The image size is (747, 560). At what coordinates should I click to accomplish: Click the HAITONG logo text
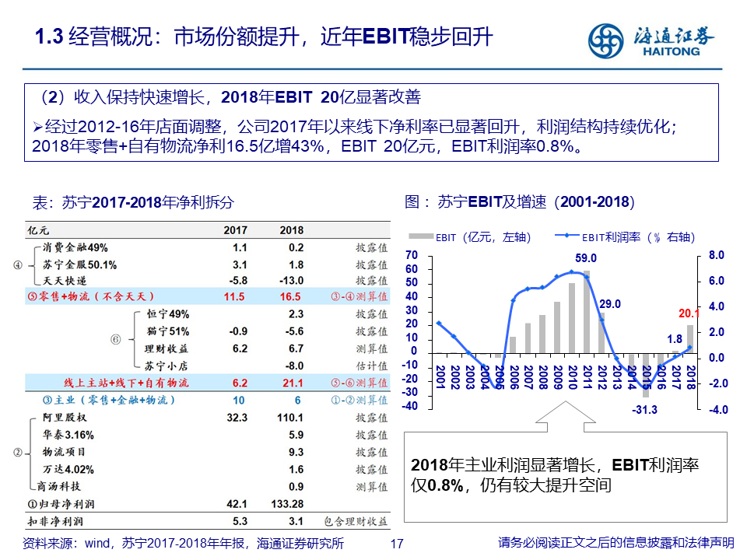point(671,51)
